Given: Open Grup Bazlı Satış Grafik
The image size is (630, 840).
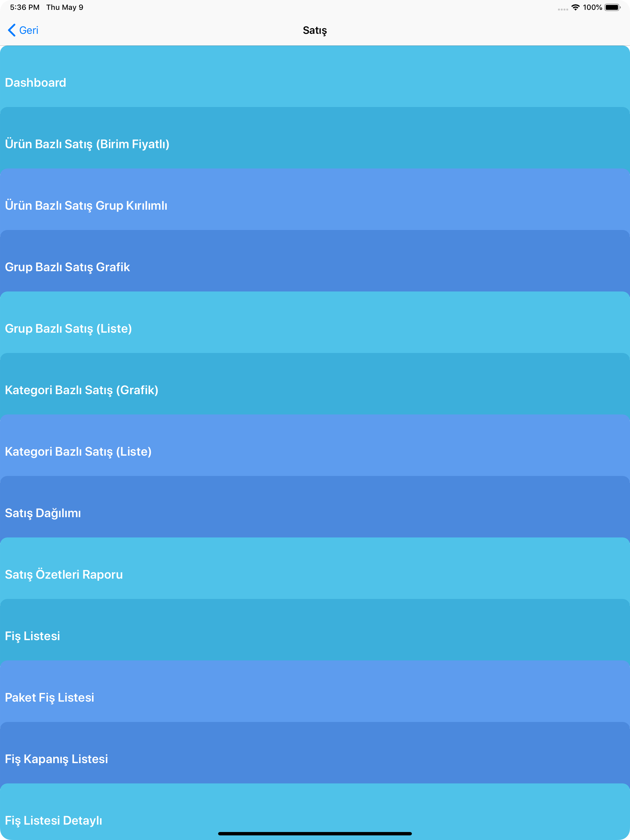Looking at the screenshot, I should coord(315,261).
